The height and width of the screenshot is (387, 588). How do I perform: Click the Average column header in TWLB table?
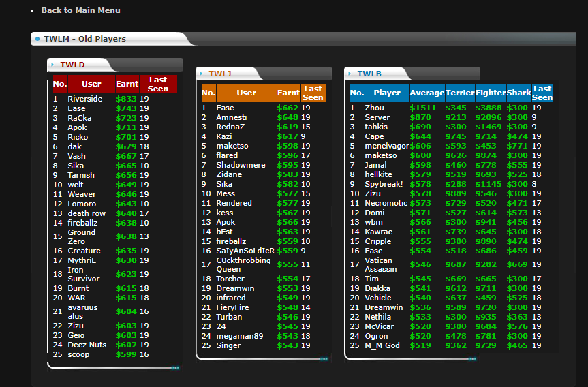[427, 93]
